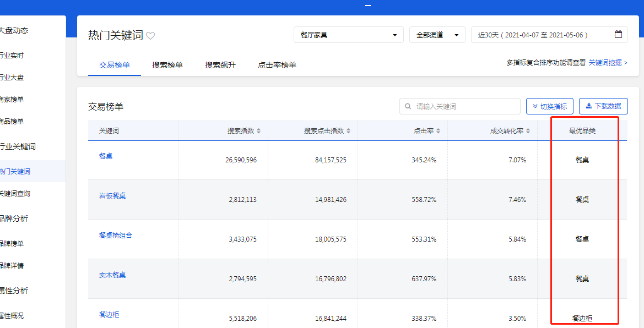Expand the 全部渠道 channel dropdown
The image size is (644, 328).
437,34
